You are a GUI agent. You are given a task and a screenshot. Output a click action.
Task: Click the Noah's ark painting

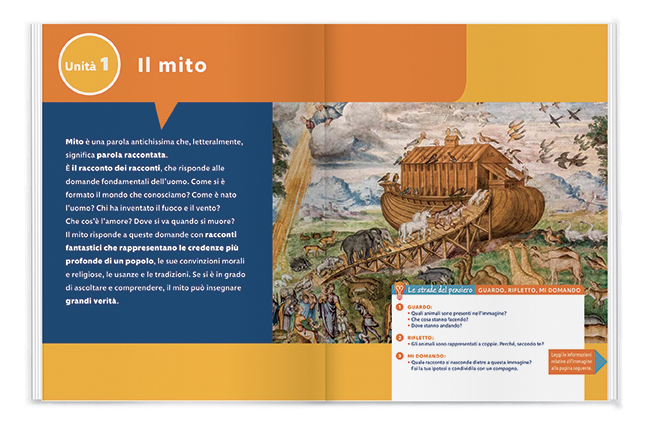tap(440, 222)
